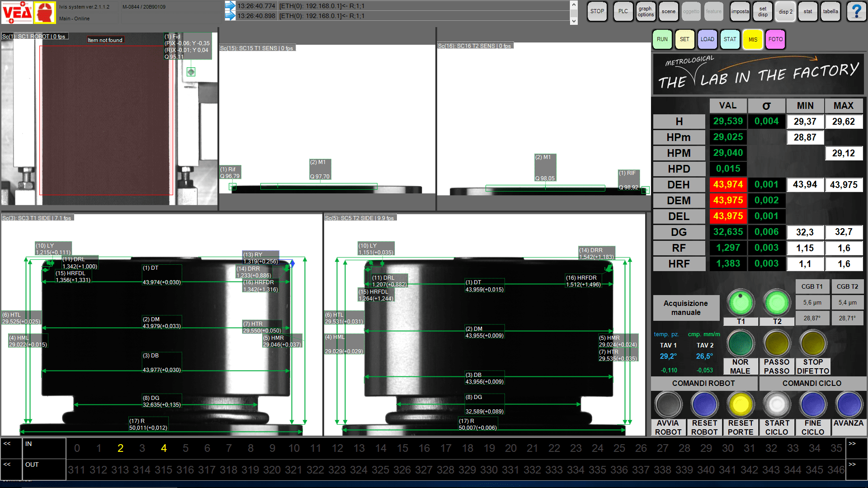Click the SET button for settings
This screenshot has height=488, width=868.
pyautogui.click(x=683, y=39)
